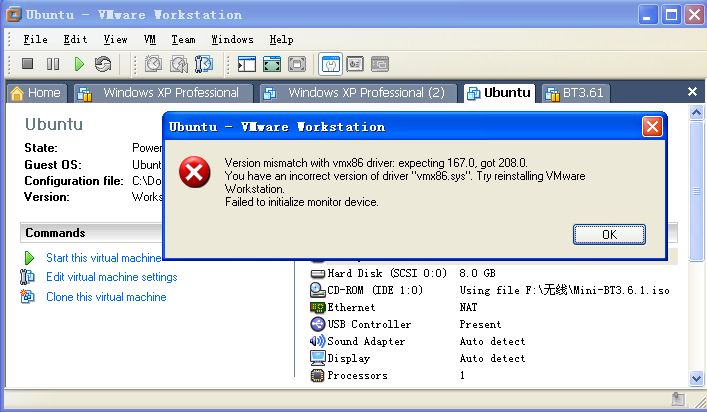Select the Ethernet device row
This screenshot has height=412, width=707.
coord(493,307)
